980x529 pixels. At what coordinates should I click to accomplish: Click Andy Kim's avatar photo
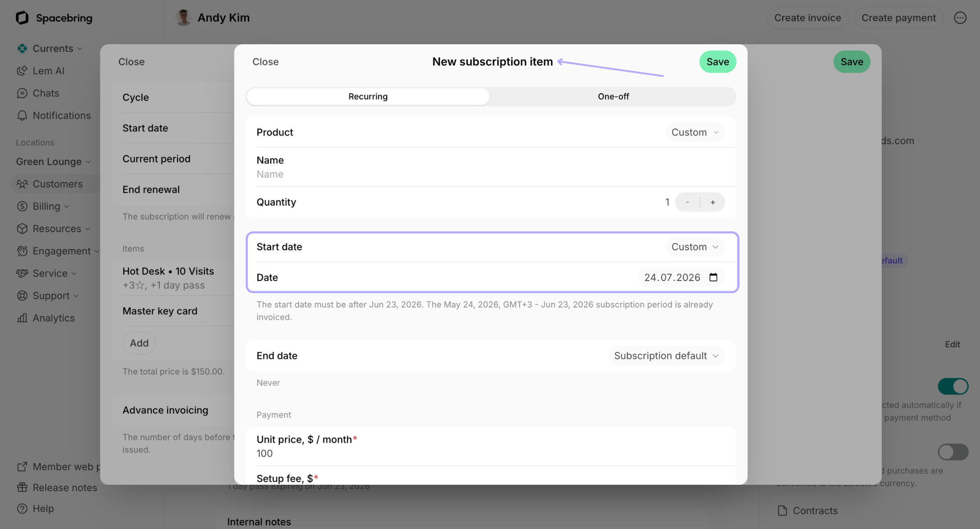pyautogui.click(x=183, y=18)
